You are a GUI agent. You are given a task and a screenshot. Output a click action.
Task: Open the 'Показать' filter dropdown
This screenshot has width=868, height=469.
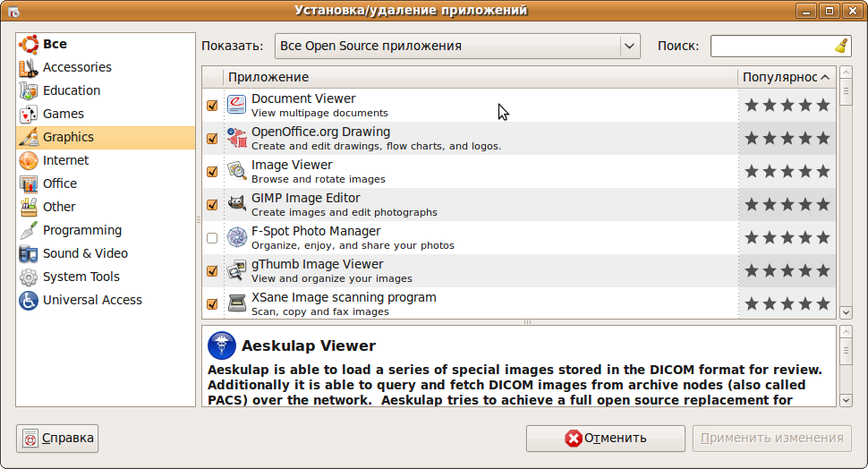[x=457, y=46]
